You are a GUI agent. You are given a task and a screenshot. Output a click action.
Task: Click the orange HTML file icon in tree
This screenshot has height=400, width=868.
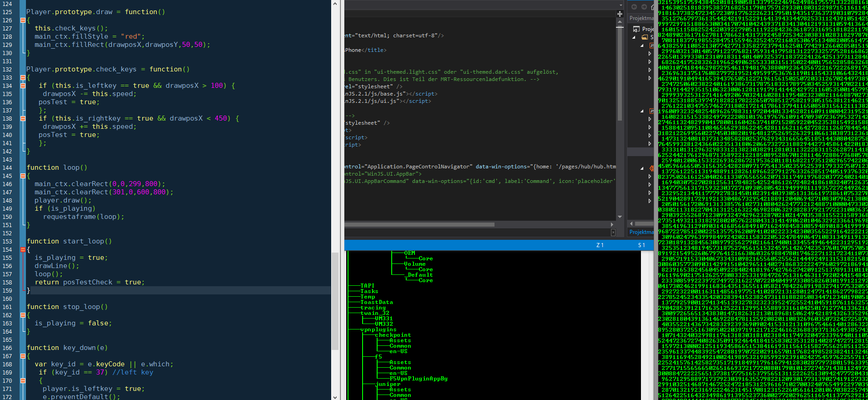pos(651,168)
